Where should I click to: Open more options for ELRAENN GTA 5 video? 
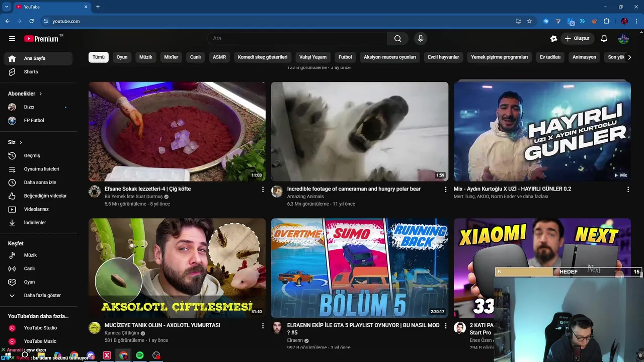445,326
